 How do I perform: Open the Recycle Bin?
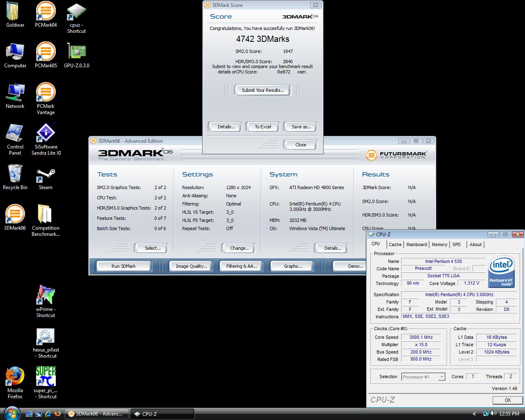(15, 177)
